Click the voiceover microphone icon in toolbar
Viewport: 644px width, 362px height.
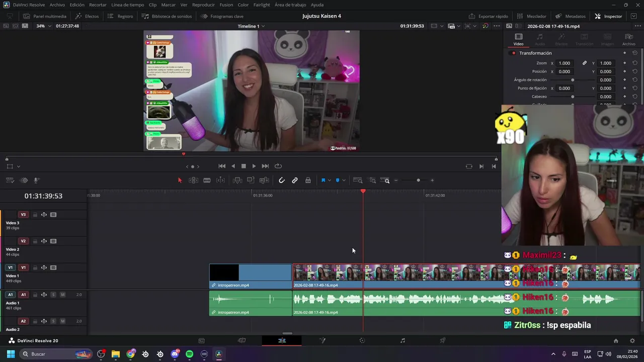[37, 180]
